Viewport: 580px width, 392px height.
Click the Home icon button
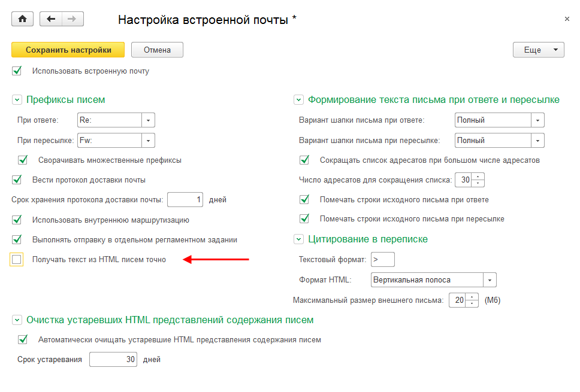click(x=23, y=19)
